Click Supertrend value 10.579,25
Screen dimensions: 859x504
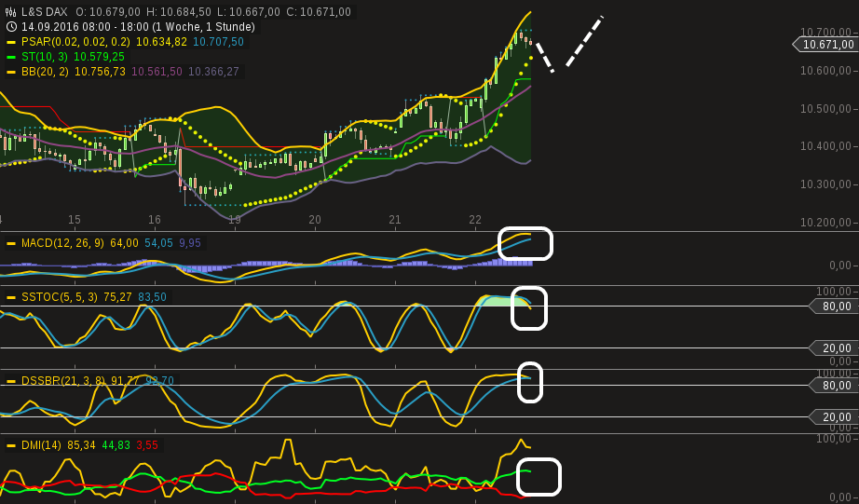pyautogui.click(x=99, y=57)
